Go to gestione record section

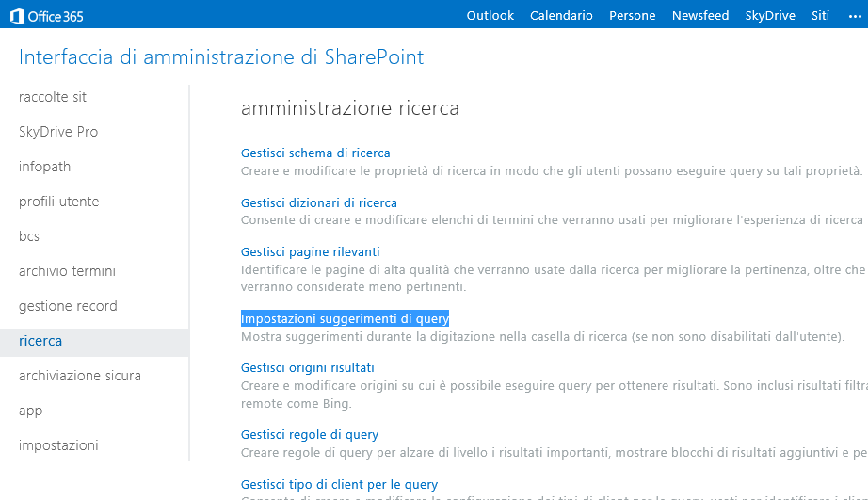click(x=68, y=306)
